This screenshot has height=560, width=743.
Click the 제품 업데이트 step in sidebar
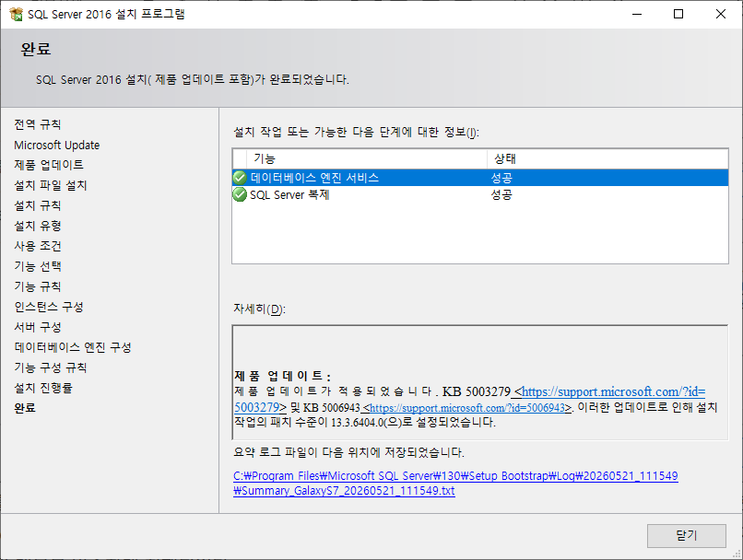point(49,165)
